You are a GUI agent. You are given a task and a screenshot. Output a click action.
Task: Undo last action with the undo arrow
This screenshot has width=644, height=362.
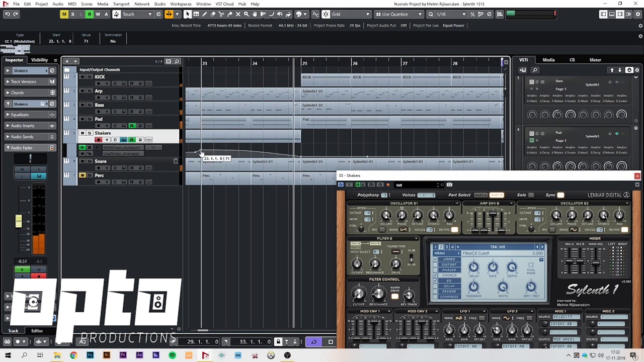(7, 14)
